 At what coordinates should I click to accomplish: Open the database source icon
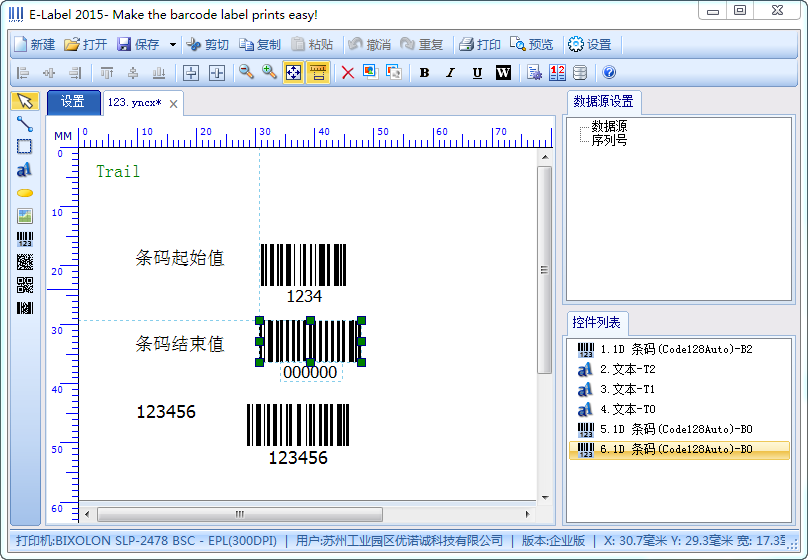click(x=580, y=73)
